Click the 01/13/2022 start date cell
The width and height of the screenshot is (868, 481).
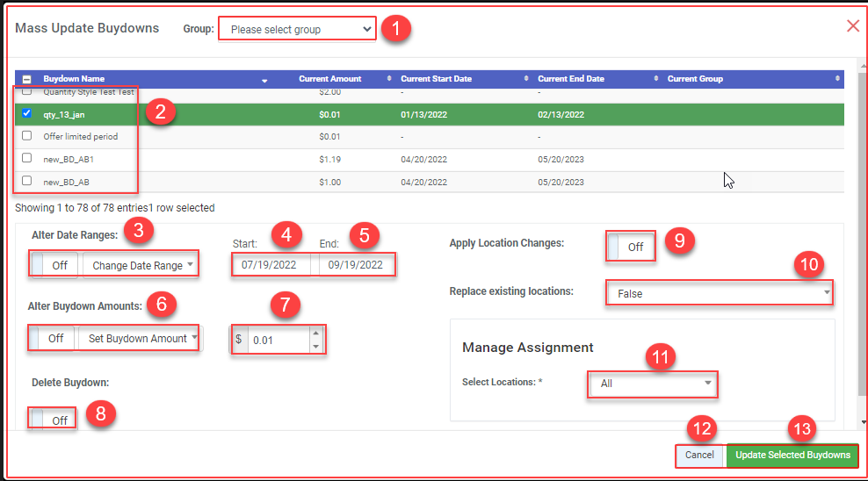pos(424,114)
